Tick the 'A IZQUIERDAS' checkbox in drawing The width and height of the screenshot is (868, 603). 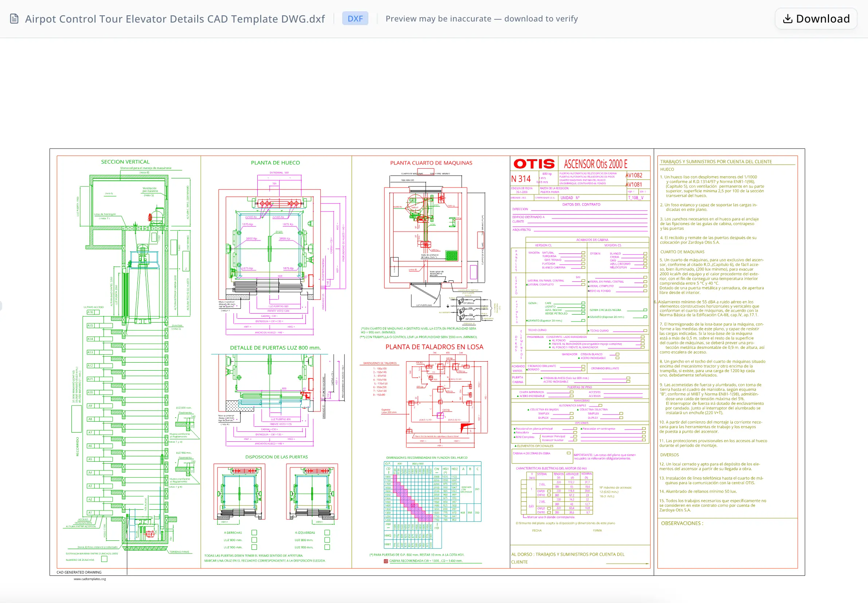click(x=327, y=533)
